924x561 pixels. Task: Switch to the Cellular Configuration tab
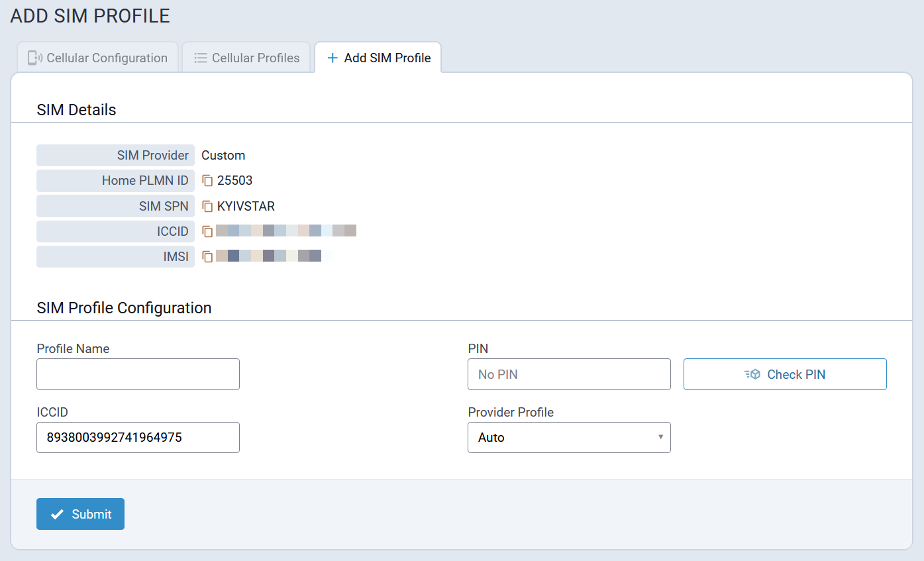[97, 58]
